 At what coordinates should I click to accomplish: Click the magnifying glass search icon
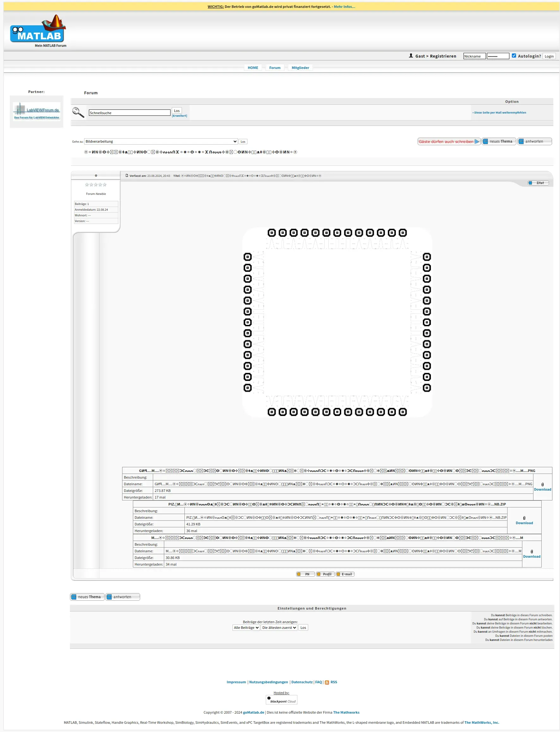(x=78, y=112)
